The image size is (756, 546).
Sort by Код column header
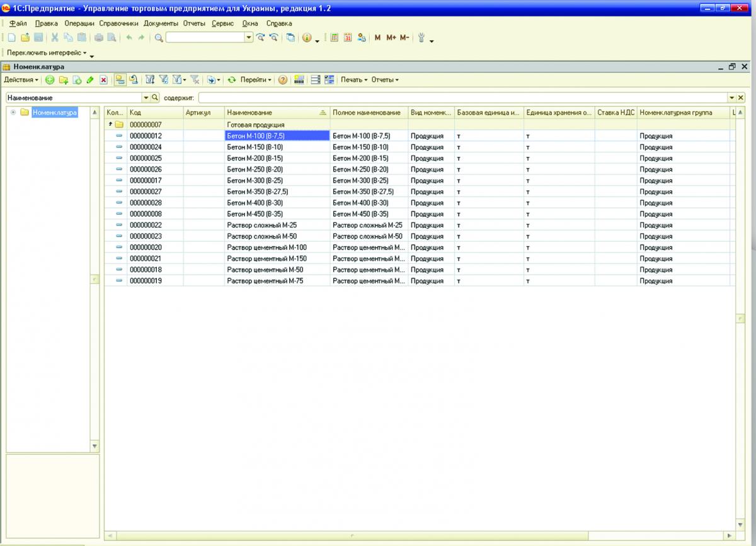[155, 112]
